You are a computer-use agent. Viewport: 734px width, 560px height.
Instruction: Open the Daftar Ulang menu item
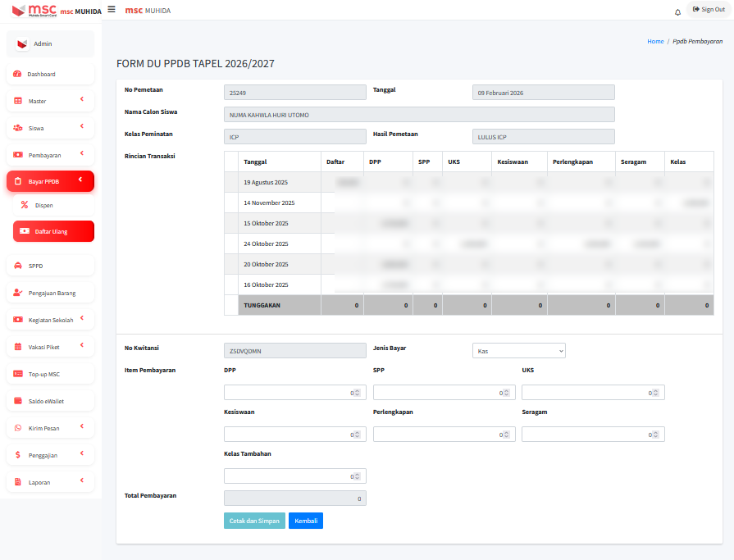53,231
